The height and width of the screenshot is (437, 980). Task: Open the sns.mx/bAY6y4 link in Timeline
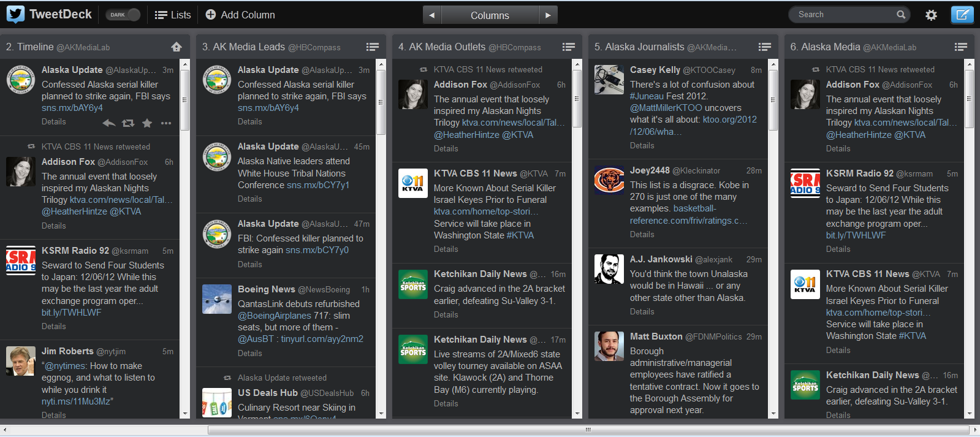point(72,108)
